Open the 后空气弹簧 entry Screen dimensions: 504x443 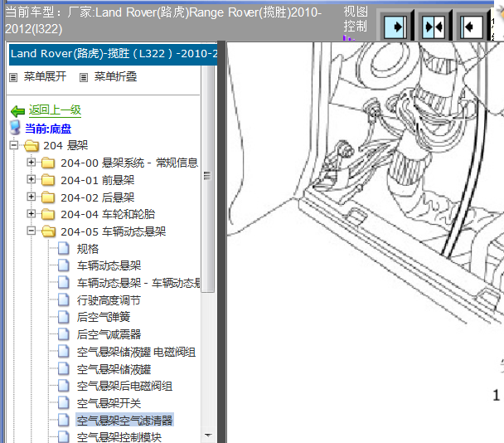(104, 317)
